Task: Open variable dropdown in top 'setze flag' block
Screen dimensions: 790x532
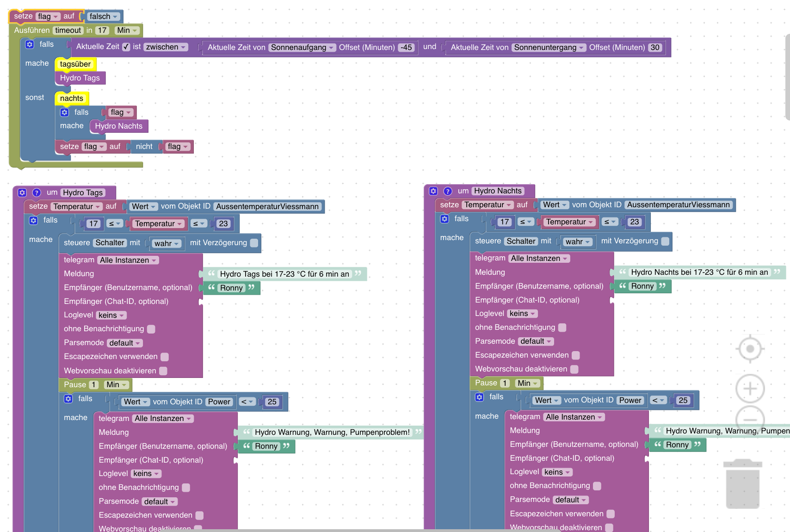Action: tap(48, 17)
